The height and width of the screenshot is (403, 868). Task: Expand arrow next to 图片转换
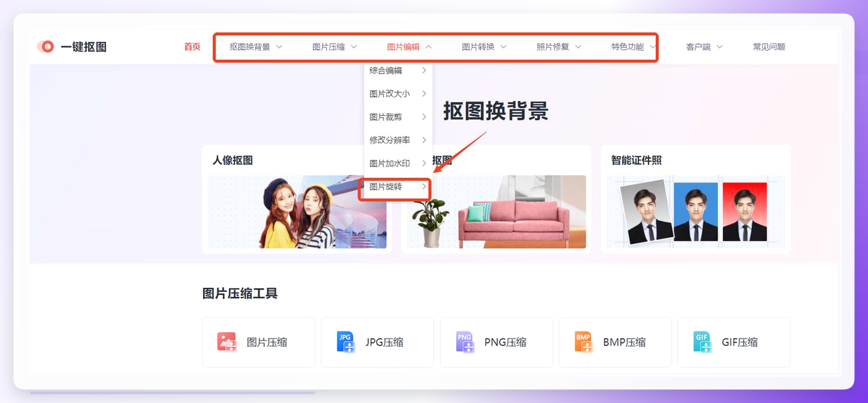503,47
